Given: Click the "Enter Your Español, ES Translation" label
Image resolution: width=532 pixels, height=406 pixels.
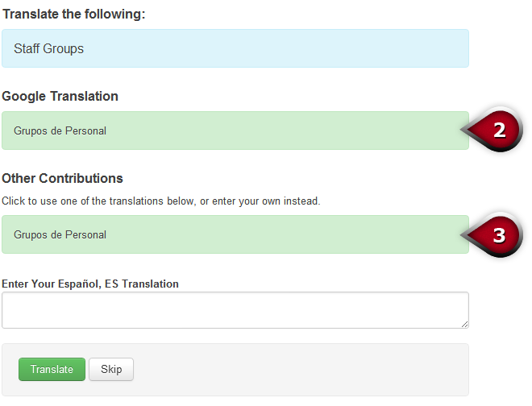Looking at the screenshot, I should [90, 284].
